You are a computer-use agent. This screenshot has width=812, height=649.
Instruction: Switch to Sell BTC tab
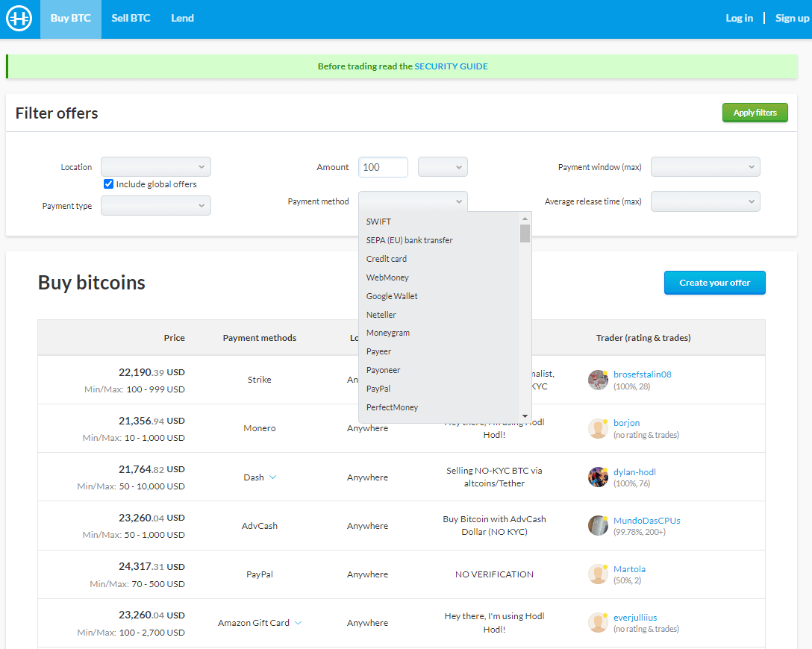131,19
